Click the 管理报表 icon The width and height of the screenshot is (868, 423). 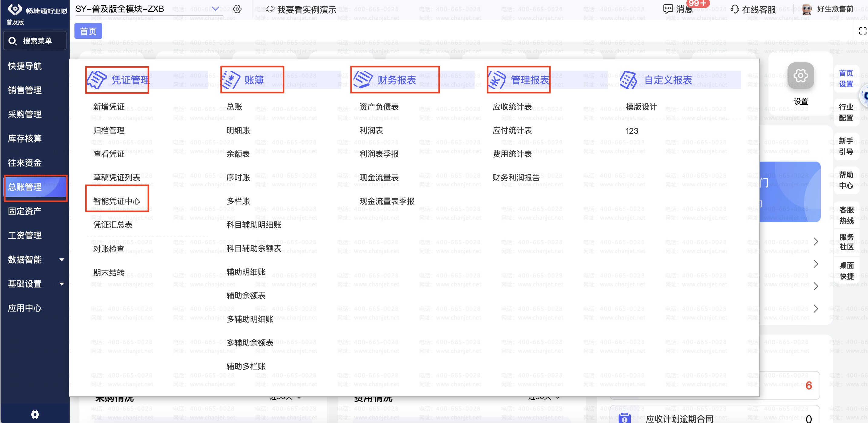(x=496, y=80)
